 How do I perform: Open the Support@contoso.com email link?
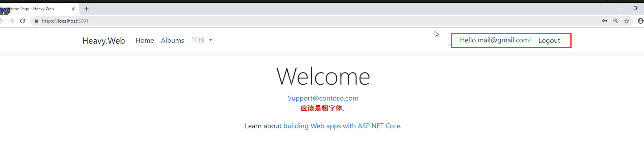(x=323, y=98)
